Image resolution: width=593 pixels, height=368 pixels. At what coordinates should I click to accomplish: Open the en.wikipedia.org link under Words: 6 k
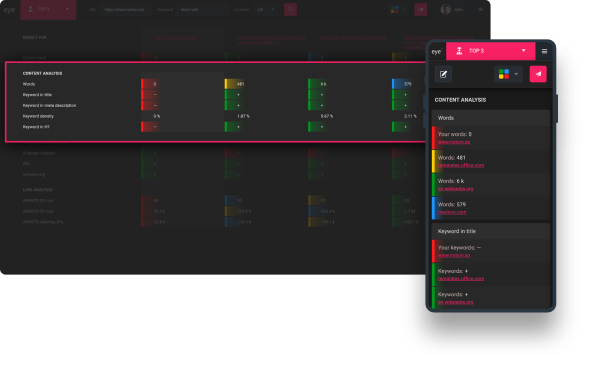[455, 189]
